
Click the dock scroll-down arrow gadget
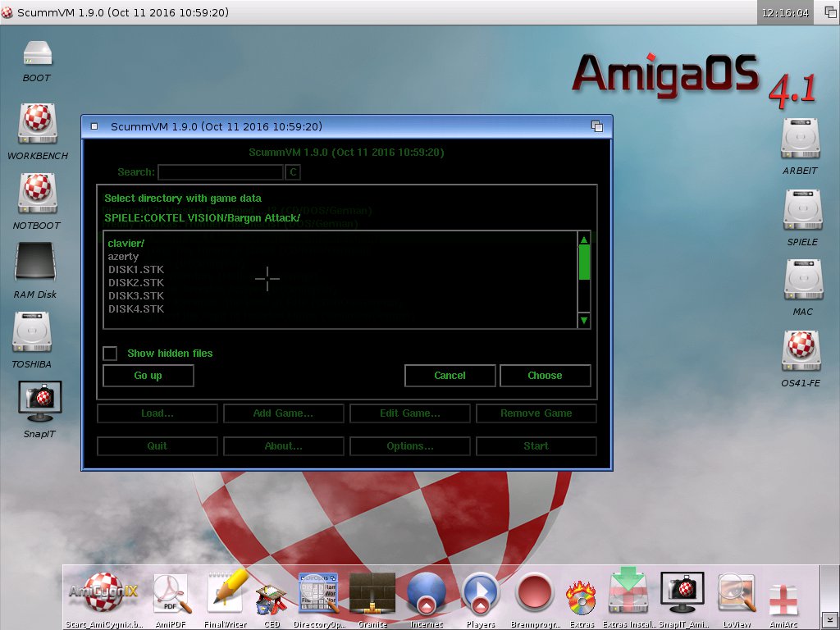(830, 620)
